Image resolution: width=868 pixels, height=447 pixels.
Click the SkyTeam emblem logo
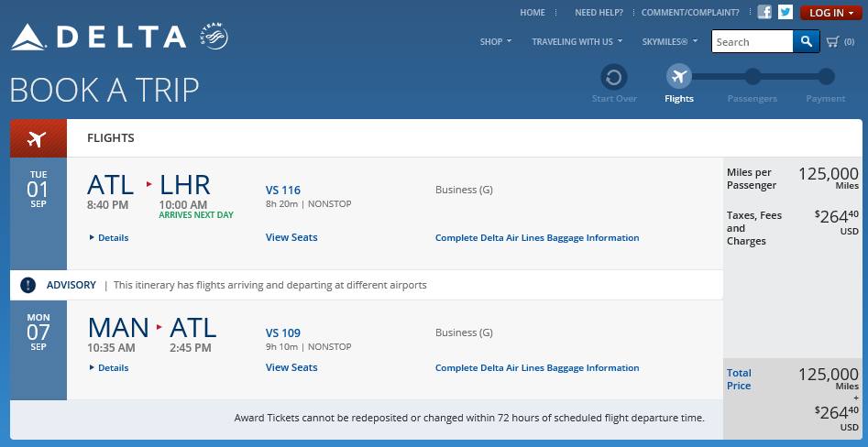coord(213,37)
